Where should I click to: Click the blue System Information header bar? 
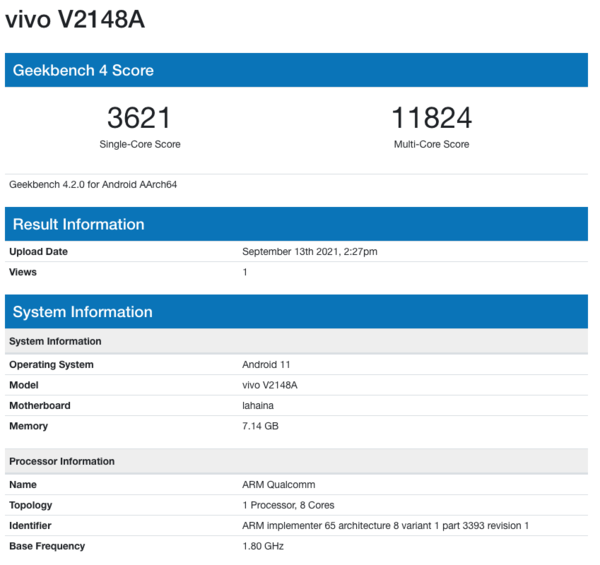(x=296, y=312)
